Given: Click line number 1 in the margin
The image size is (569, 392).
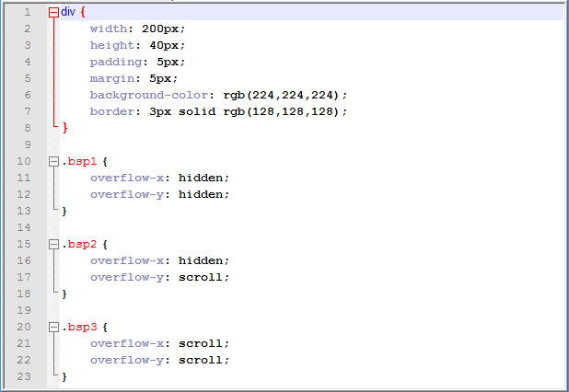Looking at the screenshot, I should (x=28, y=13).
